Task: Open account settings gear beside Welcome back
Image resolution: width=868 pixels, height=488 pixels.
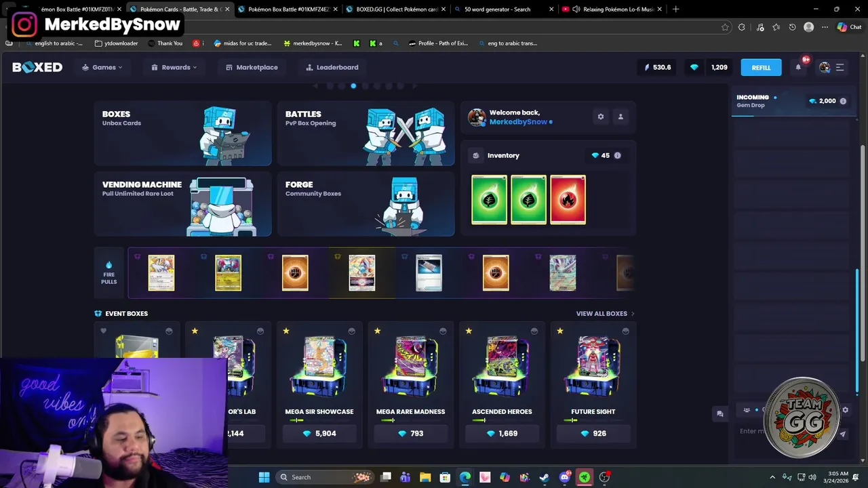Action: pos(600,117)
